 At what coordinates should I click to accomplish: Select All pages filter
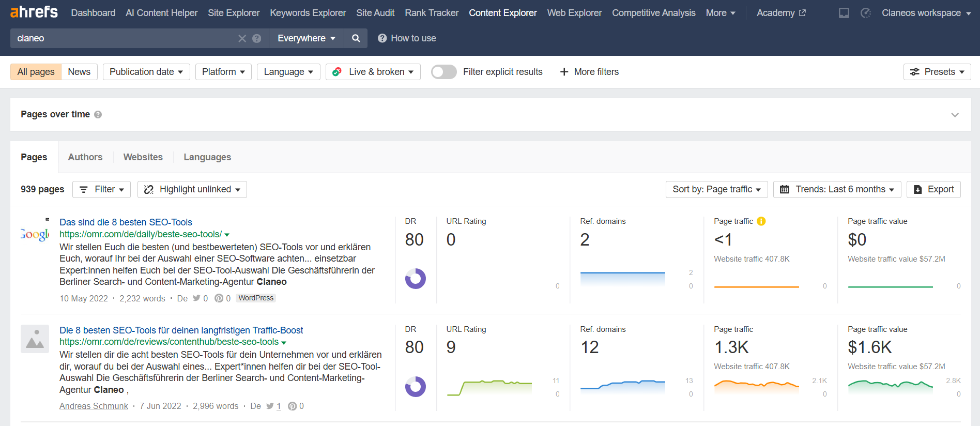click(36, 72)
